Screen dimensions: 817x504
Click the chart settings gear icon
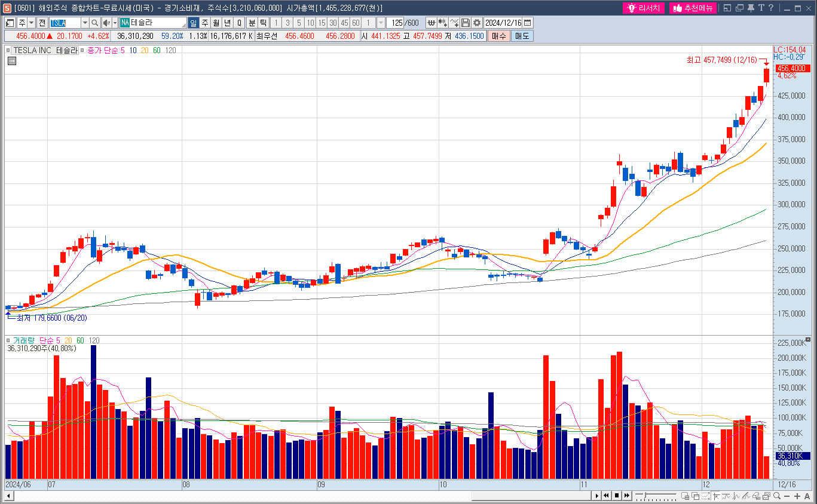pos(477,23)
